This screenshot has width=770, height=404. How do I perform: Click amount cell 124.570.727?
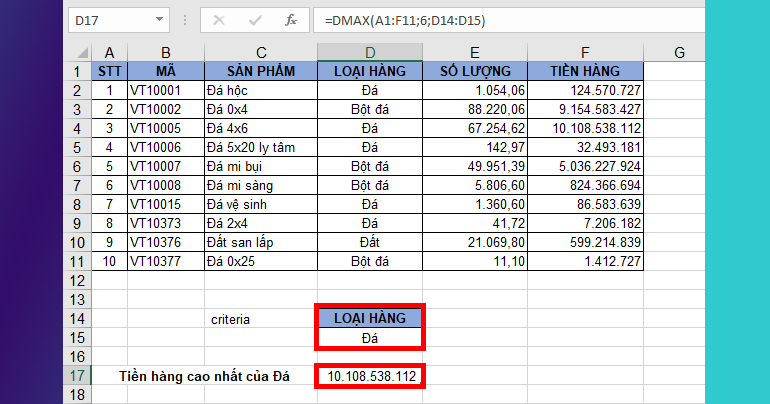(585, 90)
